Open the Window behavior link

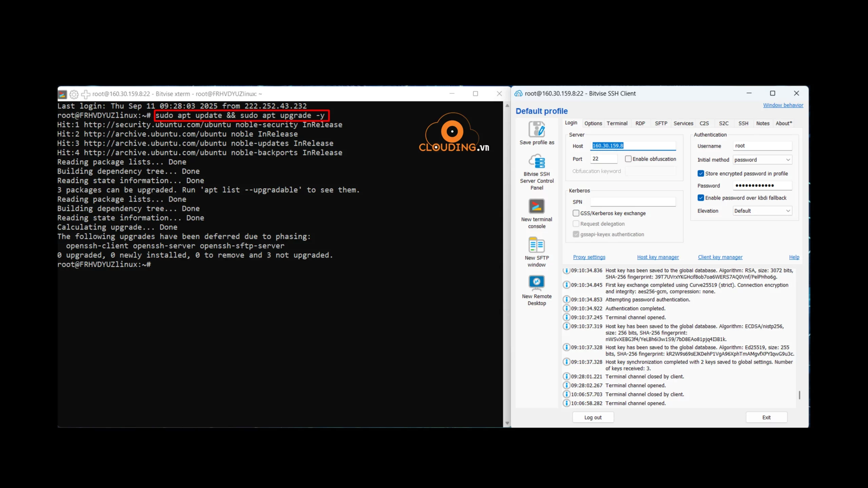(783, 105)
